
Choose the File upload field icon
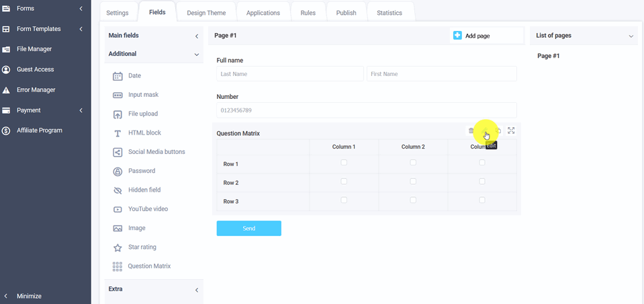pyautogui.click(x=118, y=114)
